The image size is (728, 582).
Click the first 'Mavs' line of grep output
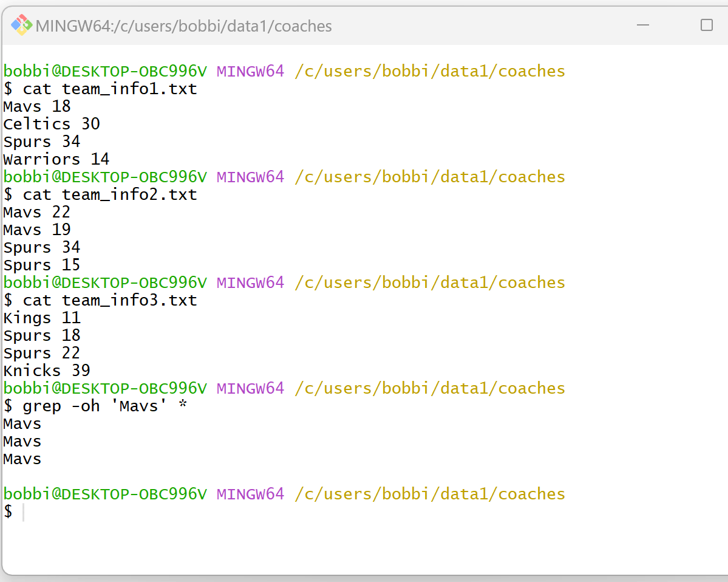(x=22, y=424)
